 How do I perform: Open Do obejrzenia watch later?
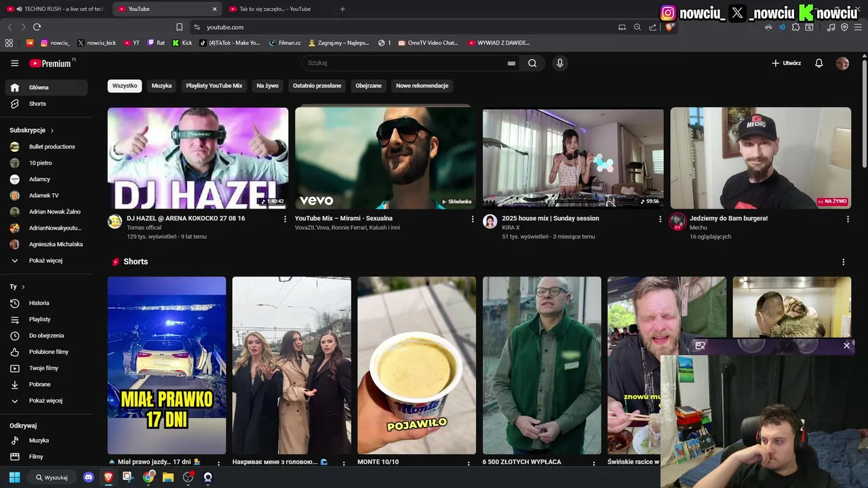46,335
